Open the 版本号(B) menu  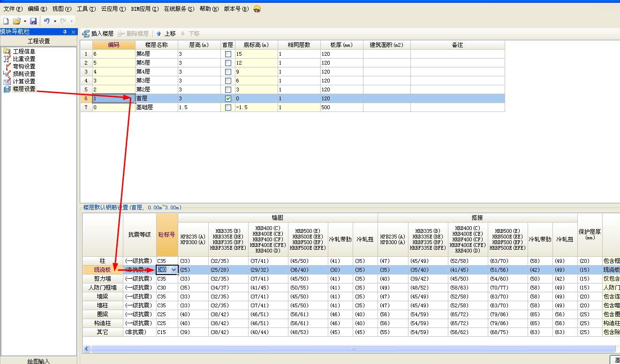tap(236, 9)
